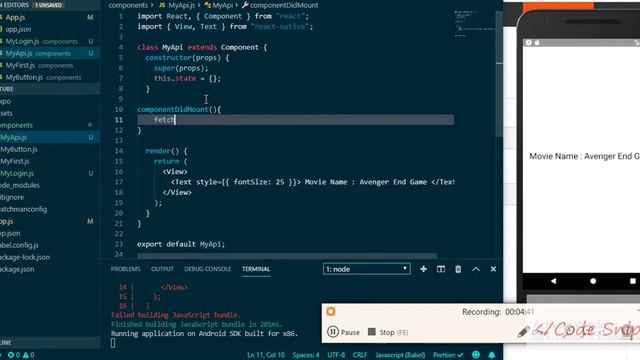Click the pencil annotate icon in the recorder

pos(523,331)
